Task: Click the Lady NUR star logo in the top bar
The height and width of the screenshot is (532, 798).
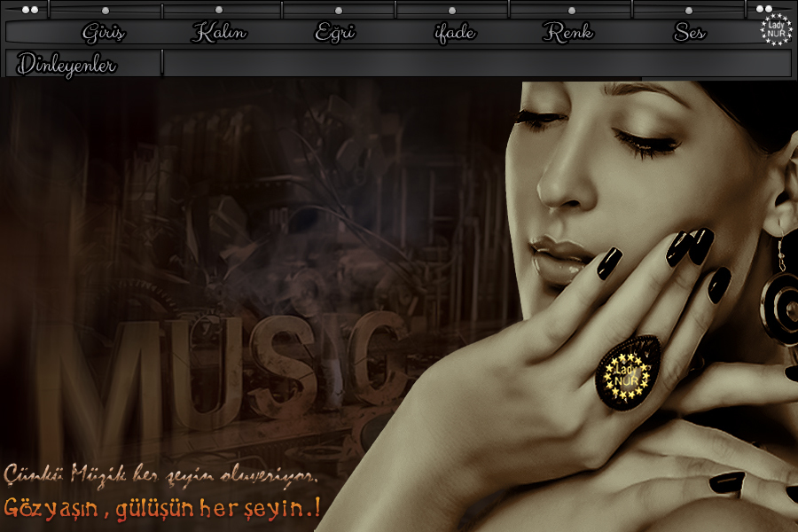Action: coord(776,28)
